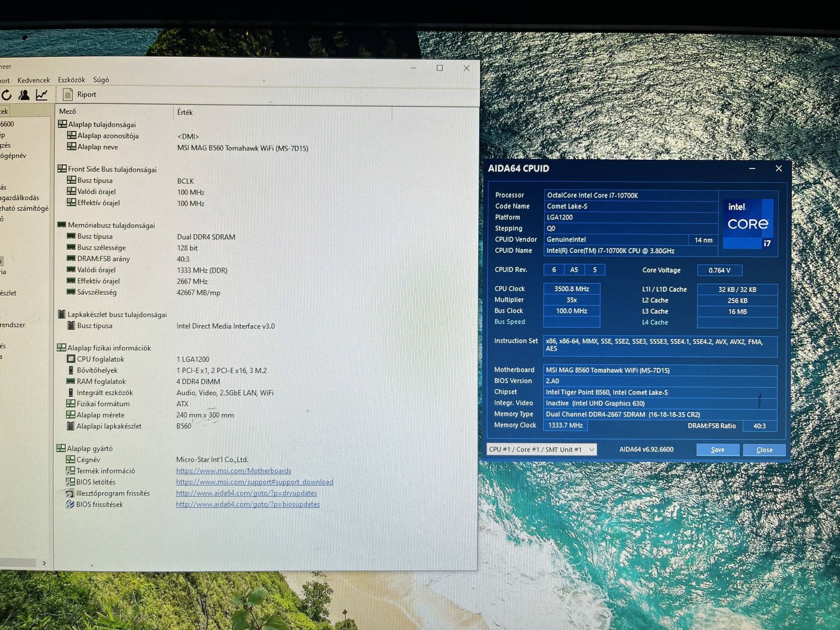Open the aida64.com biosupdates link
Viewport: 840px width, 630px height.
click(248, 504)
